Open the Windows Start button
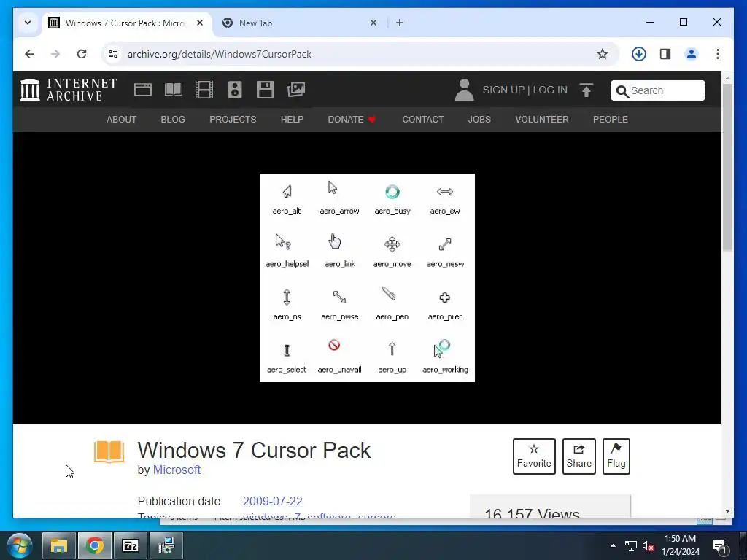This screenshot has height=560, width=747. click(x=19, y=545)
